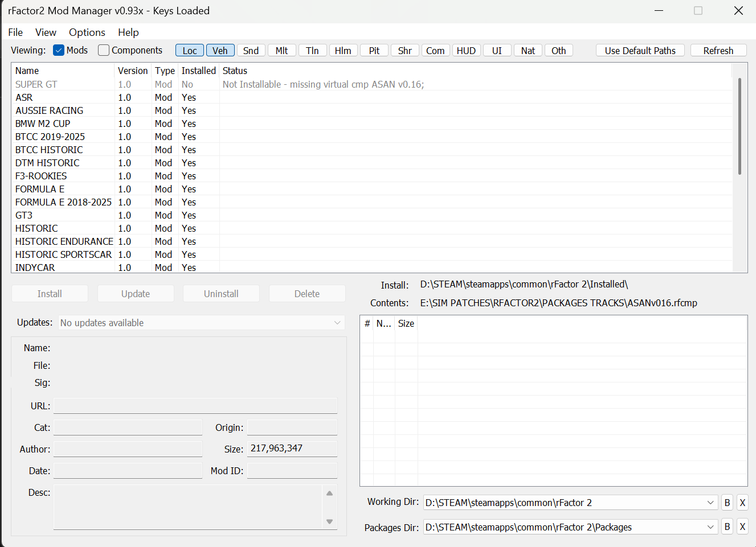756x547 pixels.
Task: Toggle the UI filter button
Action: click(497, 51)
